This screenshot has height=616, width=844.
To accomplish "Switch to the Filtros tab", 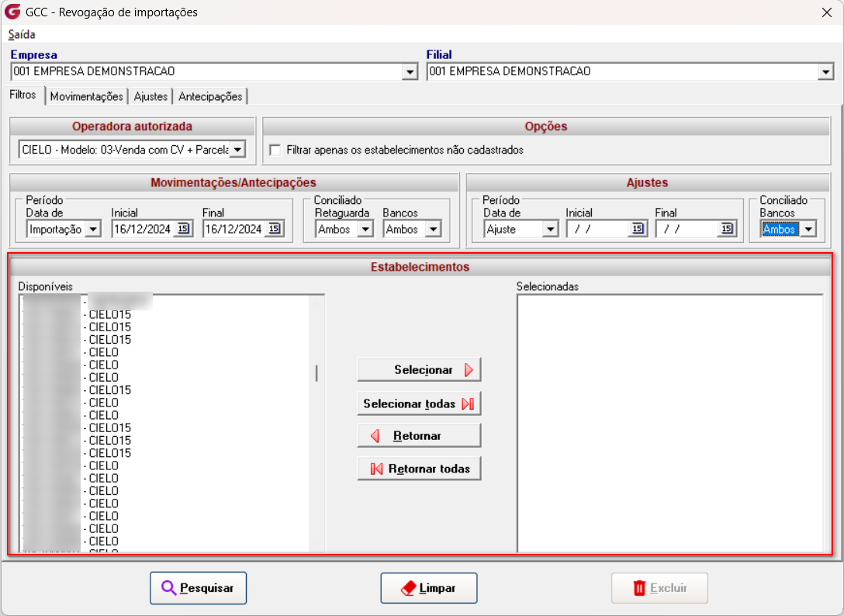I will coord(23,95).
